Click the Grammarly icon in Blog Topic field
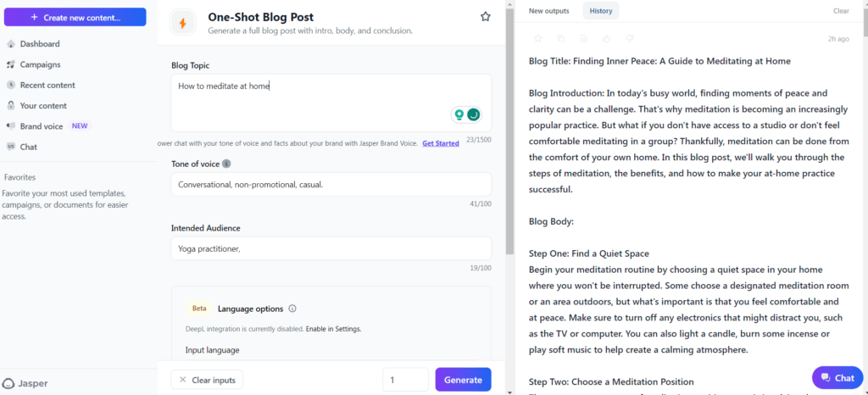The image size is (868, 395). [x=473, y=114]
